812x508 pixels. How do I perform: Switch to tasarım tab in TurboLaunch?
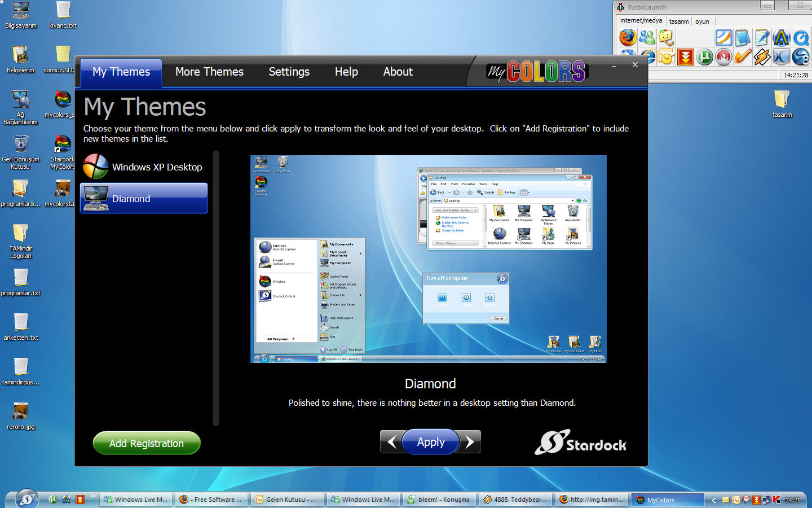click(x=679, y=21)
